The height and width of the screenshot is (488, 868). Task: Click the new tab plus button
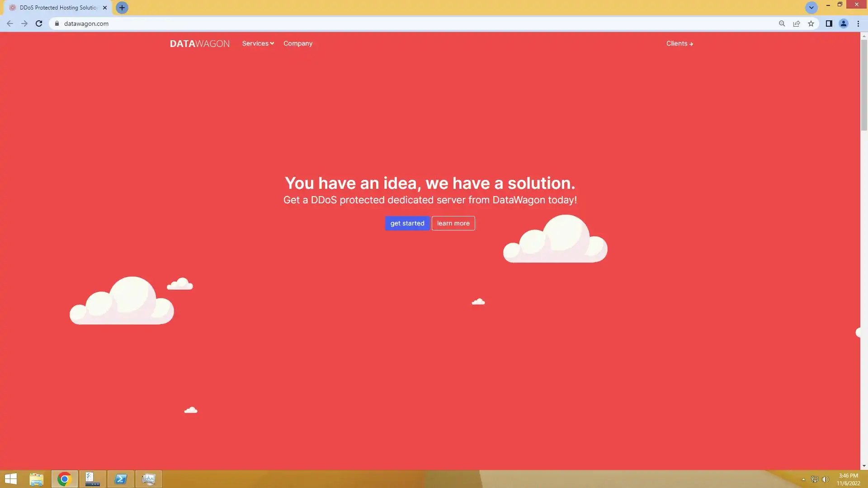click(x=122, y=8)
